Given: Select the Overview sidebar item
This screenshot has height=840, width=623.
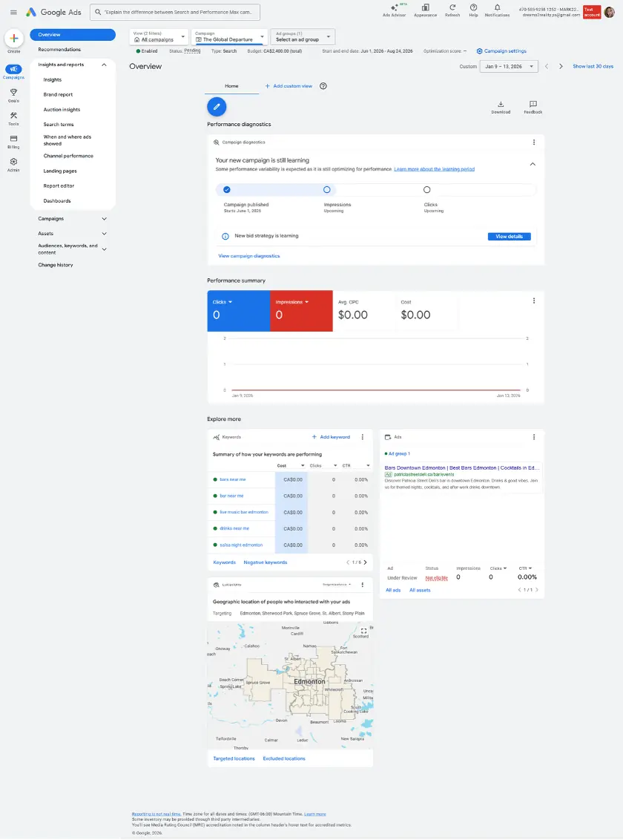Looking at the screenshot, I should 73,35.
